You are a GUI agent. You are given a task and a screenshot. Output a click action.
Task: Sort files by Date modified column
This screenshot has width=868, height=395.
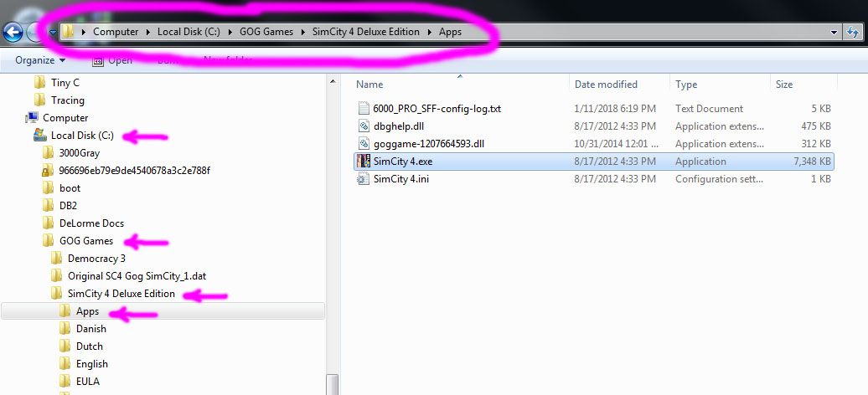(606, 85)
